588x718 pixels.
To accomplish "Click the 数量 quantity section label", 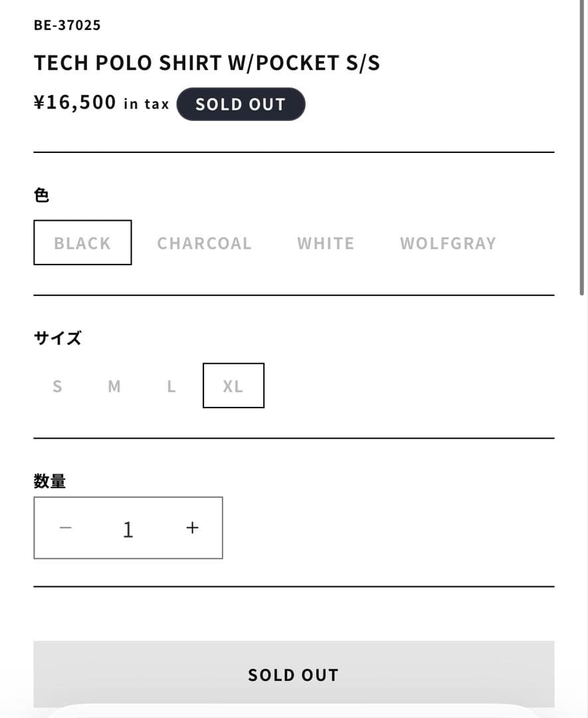I will click(x=50, y=481).
